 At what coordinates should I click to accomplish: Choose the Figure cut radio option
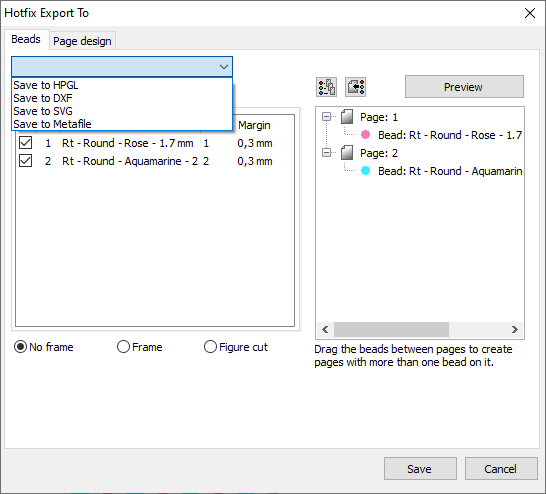click(210, 347)
